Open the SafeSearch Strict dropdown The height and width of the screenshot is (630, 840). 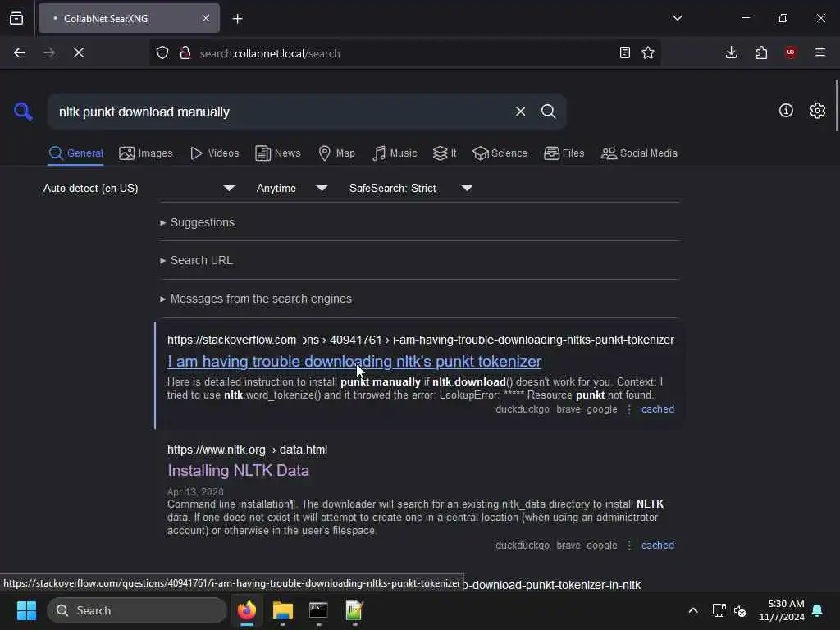(x=411, y=189)
